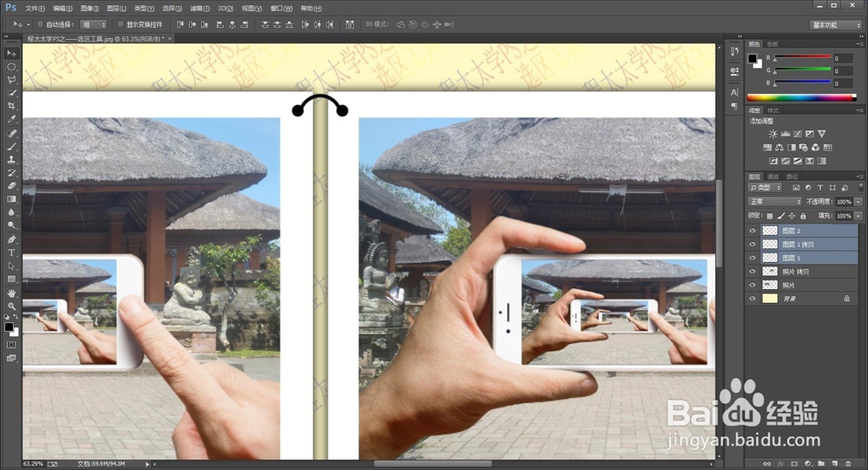The width and height of the screenshot is (868, 470).
Task: Switch to the 色板 swatches tab
Action: [x=773, y=43]
